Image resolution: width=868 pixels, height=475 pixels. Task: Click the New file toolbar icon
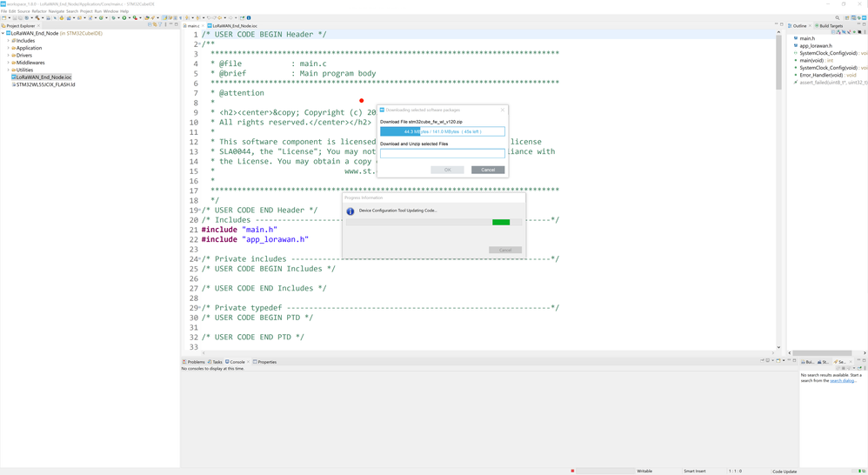tap(3, 17)
